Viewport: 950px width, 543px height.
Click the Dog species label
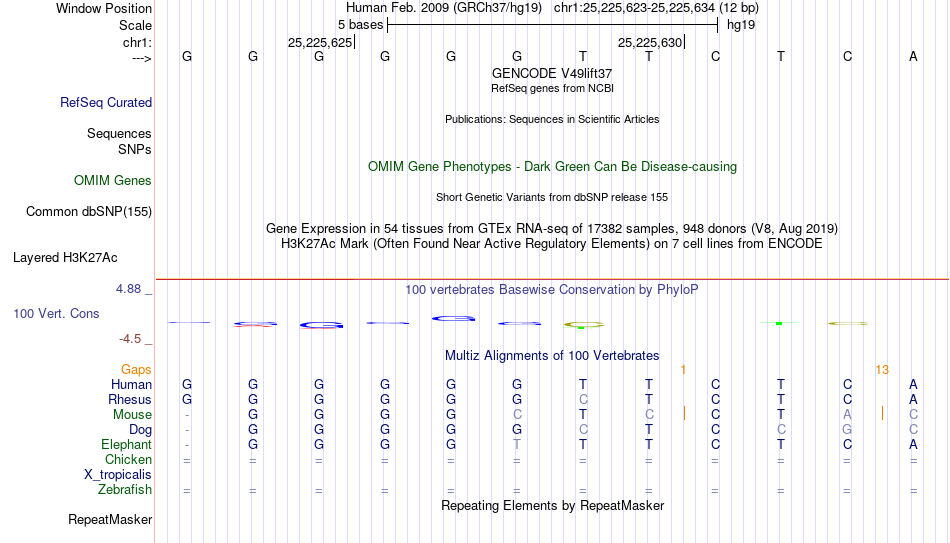point(141,430)
